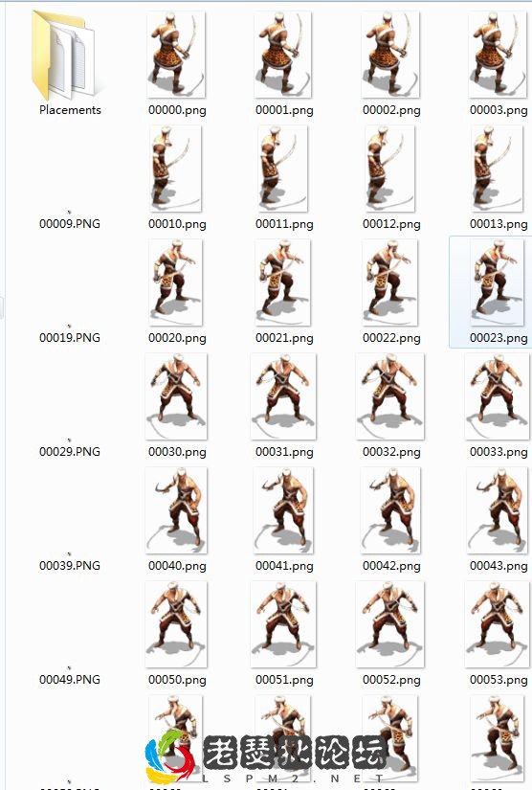Select the 00049.PNG file
The height and width of the screenshot is (790, 532).
(x=70, y=679)
